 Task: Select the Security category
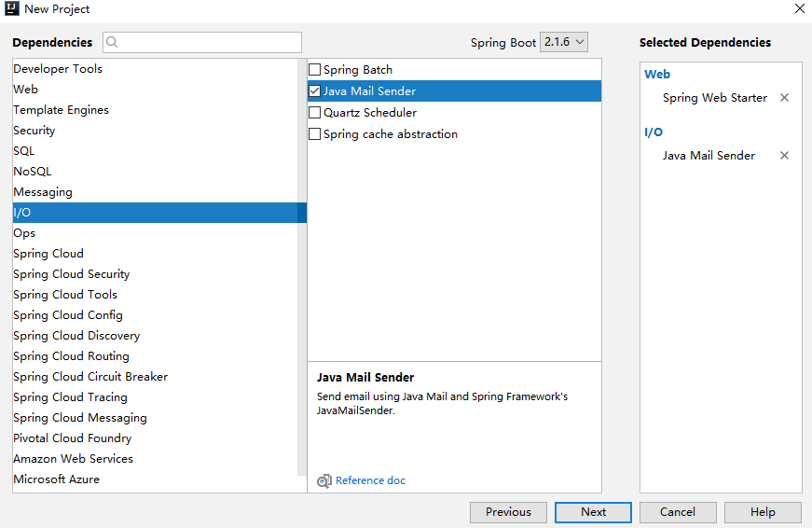pyautogui.click(x=34, y=131)
